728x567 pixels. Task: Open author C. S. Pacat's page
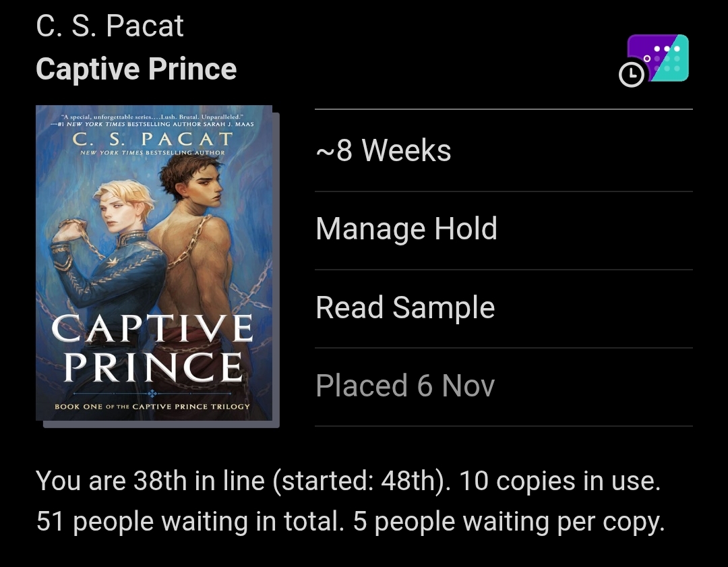click(x=110, y=26)
